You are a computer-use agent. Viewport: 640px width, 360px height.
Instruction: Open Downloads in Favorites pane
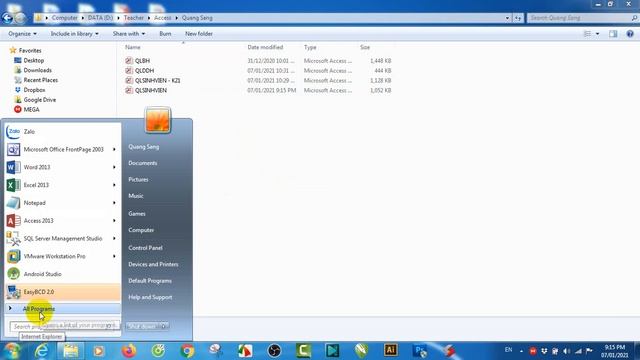point(37,70)
